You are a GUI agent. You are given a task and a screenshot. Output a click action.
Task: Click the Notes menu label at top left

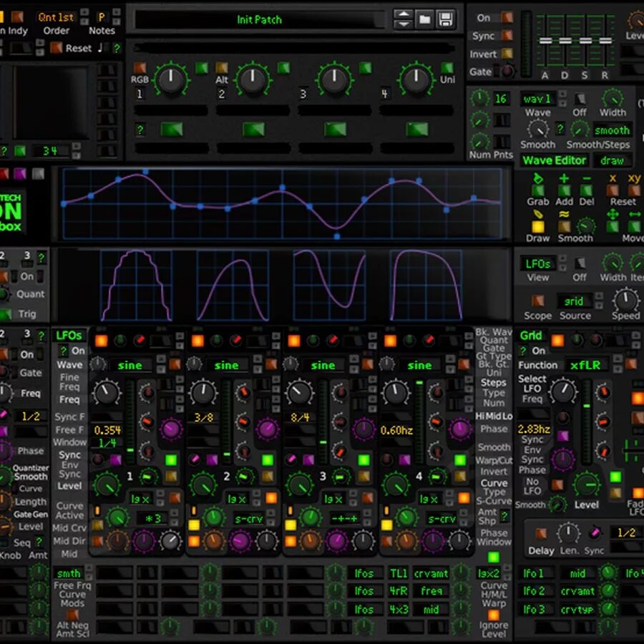[x=101, y=31]
